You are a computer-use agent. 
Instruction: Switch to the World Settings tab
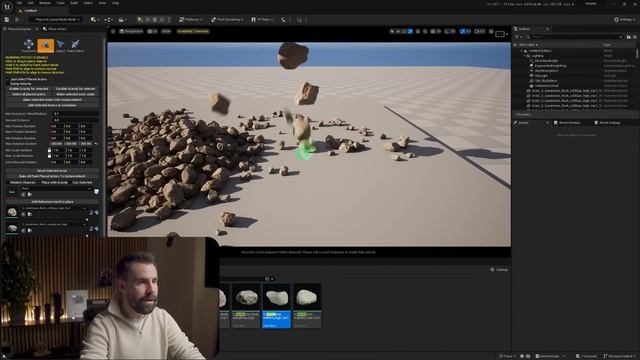point(607,122)
